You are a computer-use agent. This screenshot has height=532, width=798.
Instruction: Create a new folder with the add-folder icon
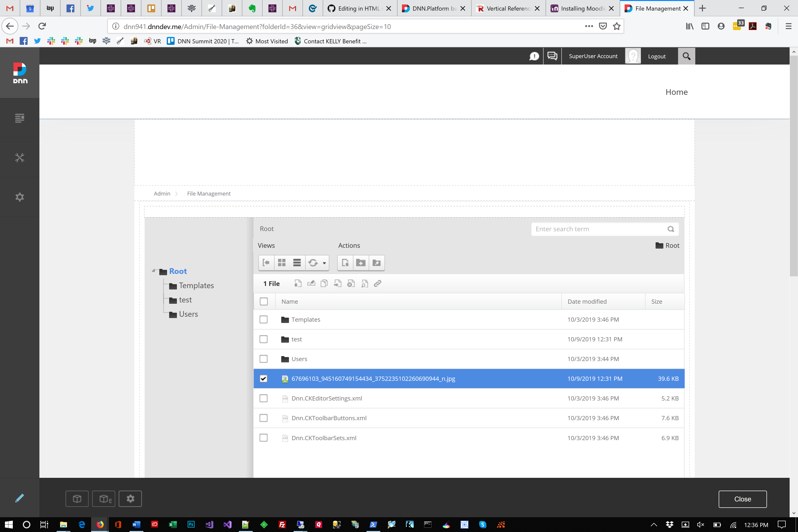(x=361, y=263)
